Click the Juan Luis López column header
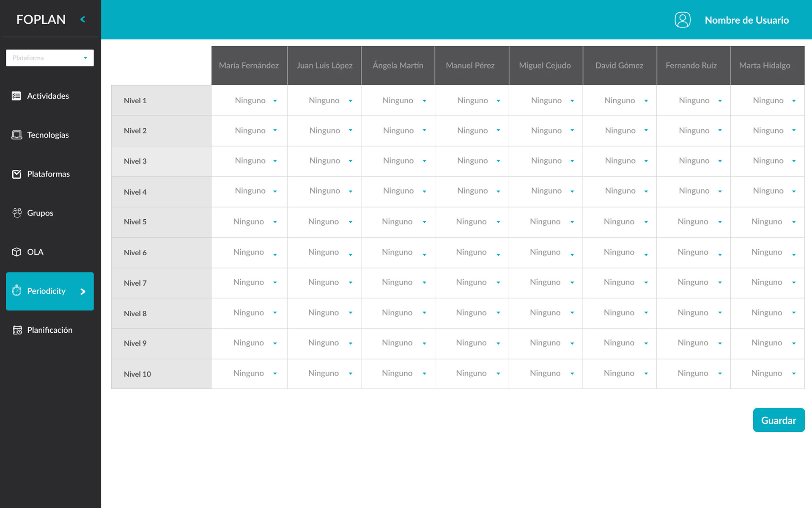 324,66
